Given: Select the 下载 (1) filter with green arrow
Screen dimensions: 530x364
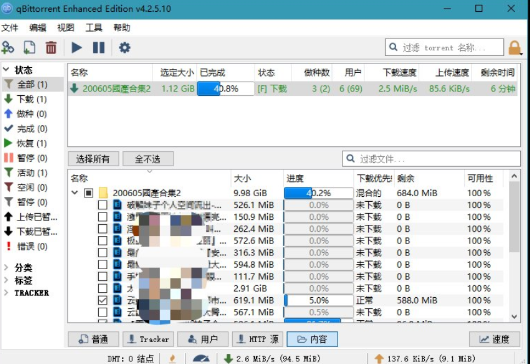Looking at the screenshot, I should coord(33,99).
